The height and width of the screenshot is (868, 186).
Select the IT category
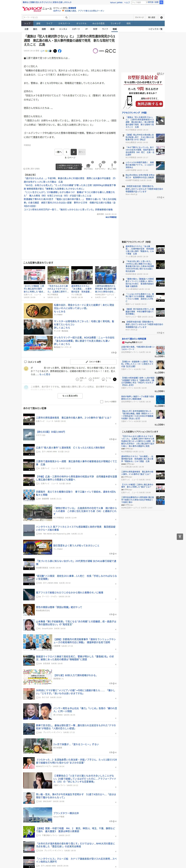pyautogui.click(x=86, y=29)
